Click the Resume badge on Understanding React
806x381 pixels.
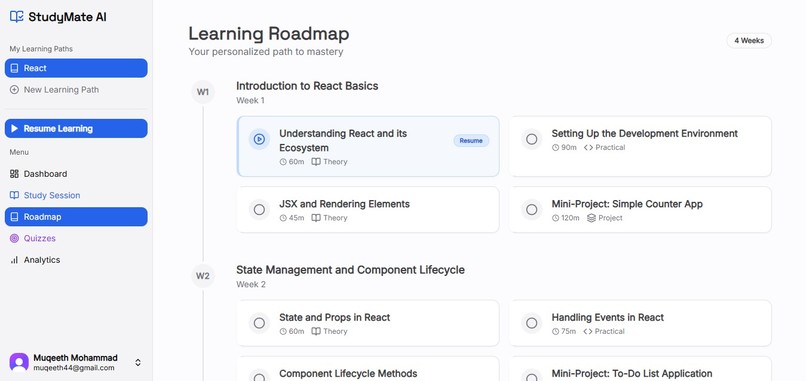[x=471, y=140]
